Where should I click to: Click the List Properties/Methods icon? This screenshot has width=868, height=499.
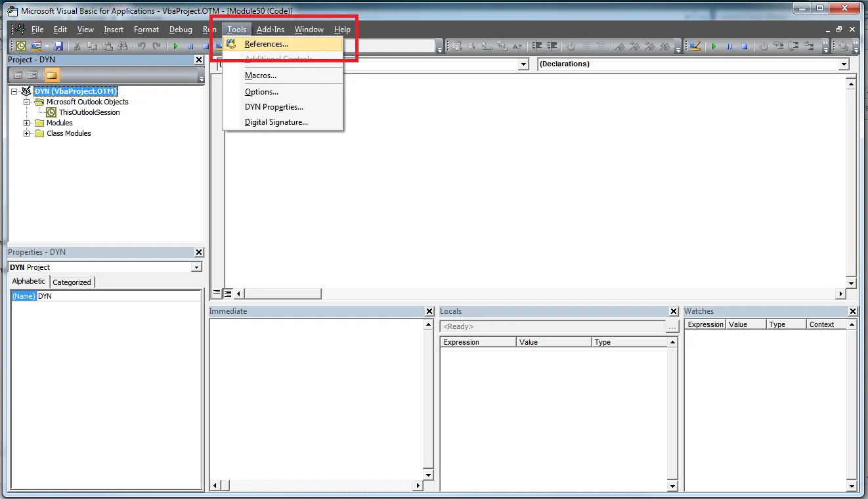click(x=457, y=46)
